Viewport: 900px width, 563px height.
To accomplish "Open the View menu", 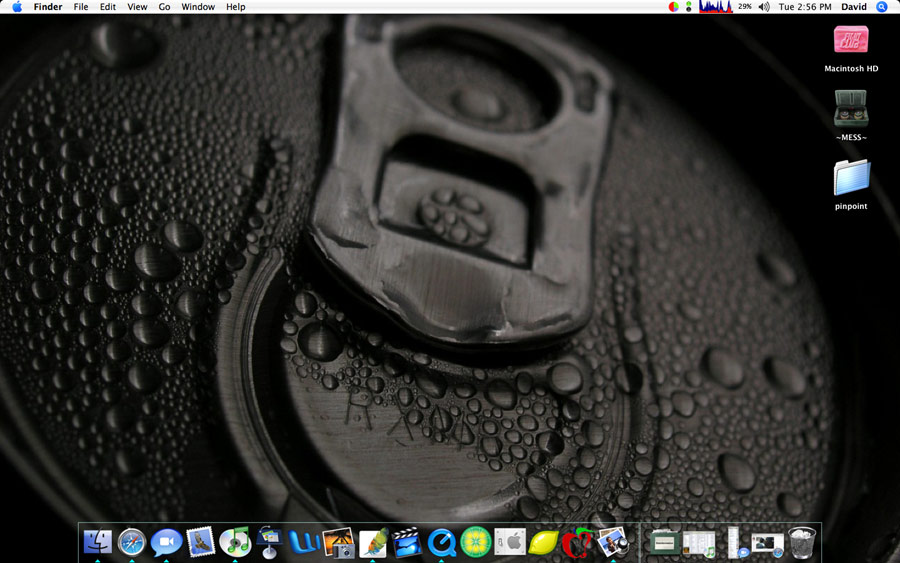I will pyautogui.click(x=137, y=7).
